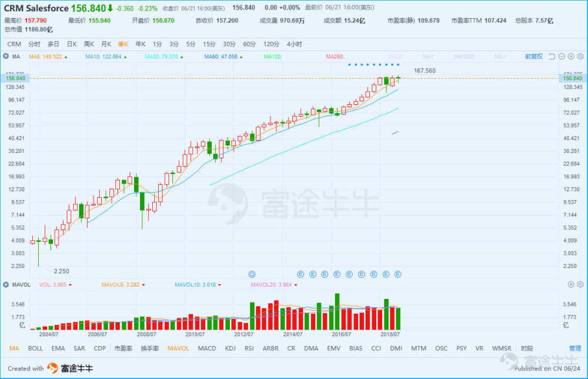Switch to the 月K monthly candlestick view
This screenshot has width=588, height=379.
[x=106, y=44]
